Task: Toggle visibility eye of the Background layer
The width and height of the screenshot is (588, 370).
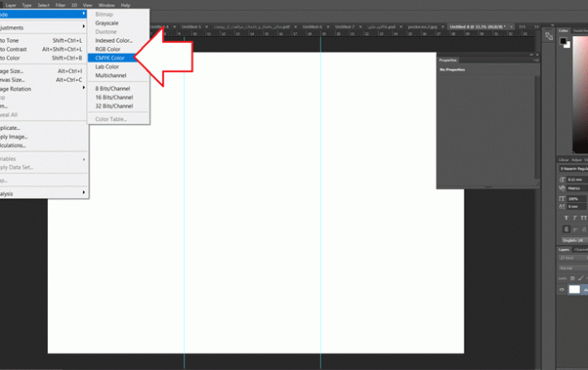Action: [562, 289]
